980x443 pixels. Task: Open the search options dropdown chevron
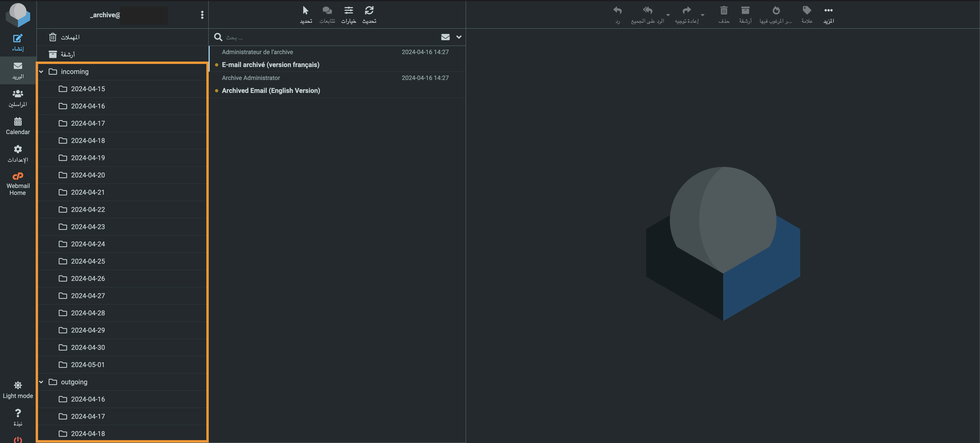point(459,37)
